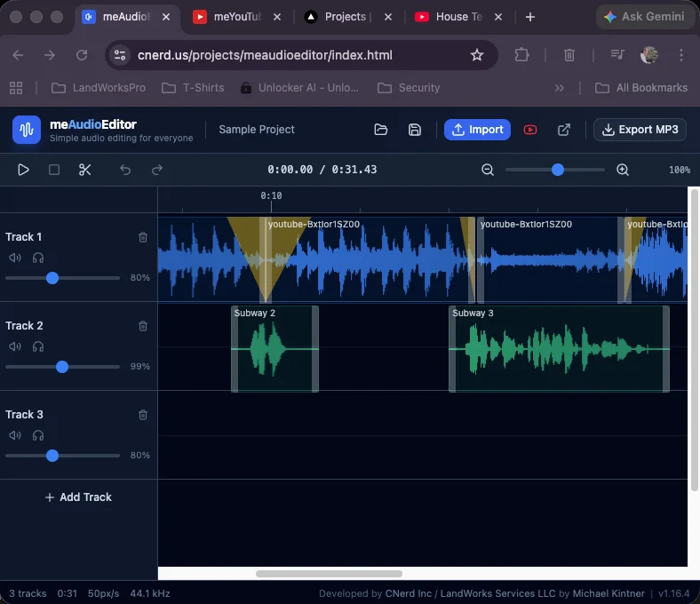700x604 pixels.
Task: Click the Play button in the transport bar
Action: [x=23, y=170]
